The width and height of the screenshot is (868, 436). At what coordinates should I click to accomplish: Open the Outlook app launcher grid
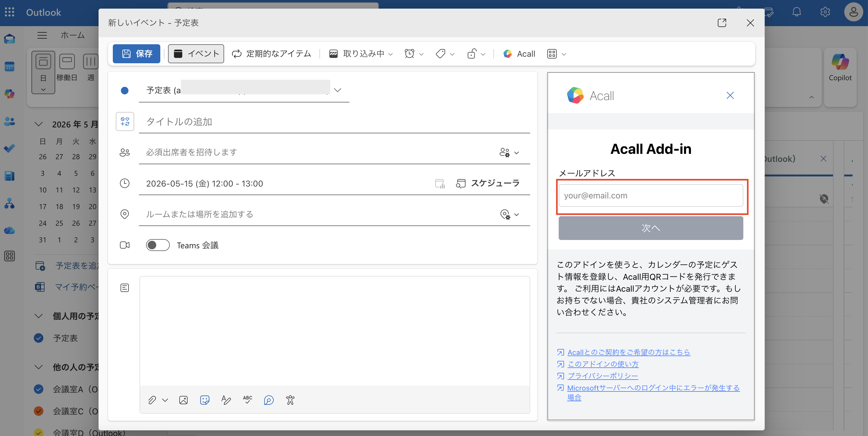pyautogui.click(x=9, y=12)
